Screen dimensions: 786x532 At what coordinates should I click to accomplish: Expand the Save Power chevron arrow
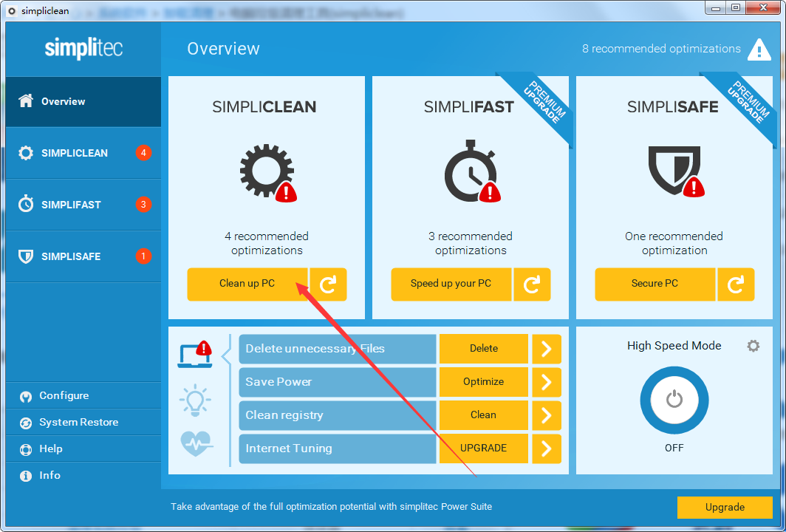(x=547, y=382)
